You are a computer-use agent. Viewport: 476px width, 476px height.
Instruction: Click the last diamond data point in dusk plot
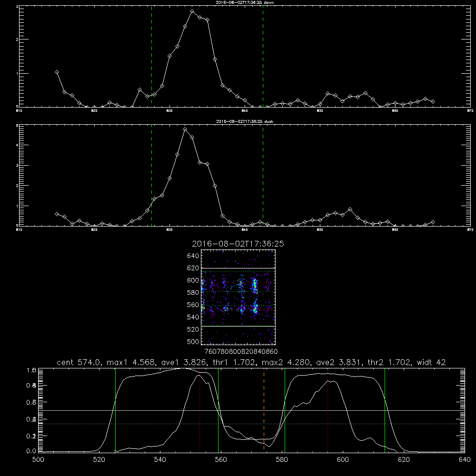(433, 222)
